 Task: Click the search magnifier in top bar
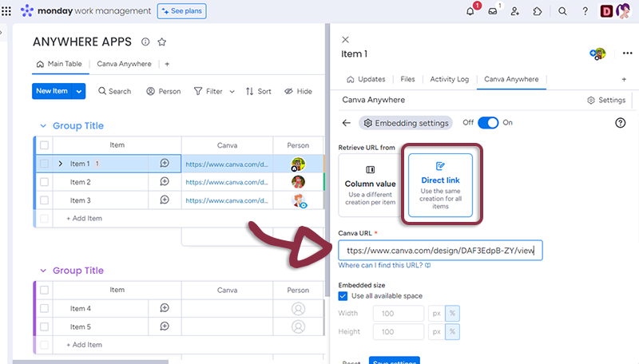click(562, 11)
